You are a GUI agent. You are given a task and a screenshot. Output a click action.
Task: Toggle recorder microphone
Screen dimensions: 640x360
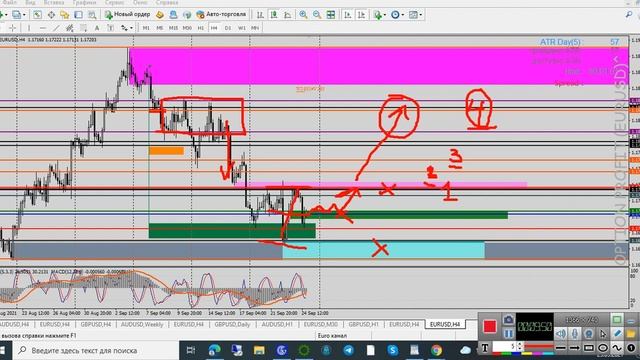click(x=575, y=333)
